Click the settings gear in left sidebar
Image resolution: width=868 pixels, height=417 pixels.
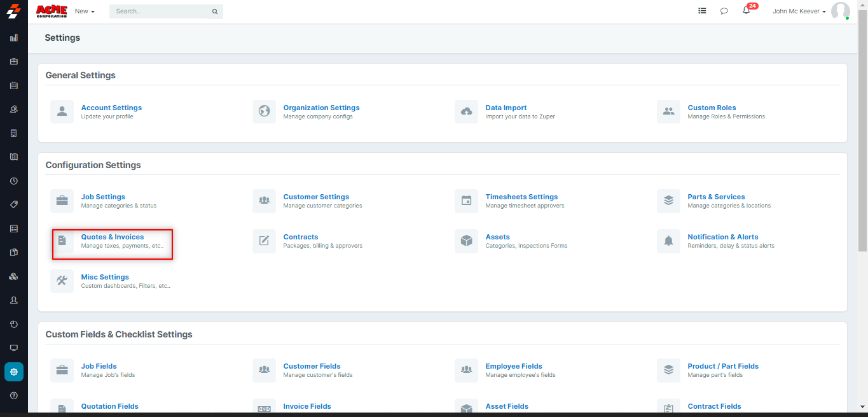point(14,372)
